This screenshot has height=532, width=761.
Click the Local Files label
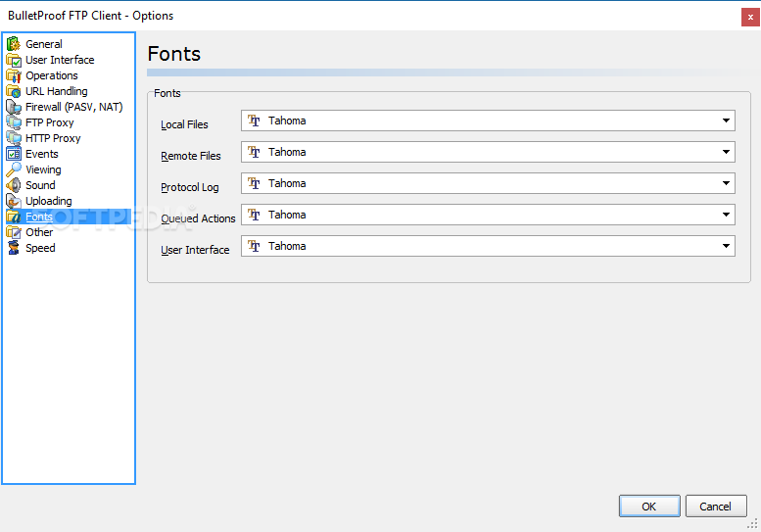[184, 124]
